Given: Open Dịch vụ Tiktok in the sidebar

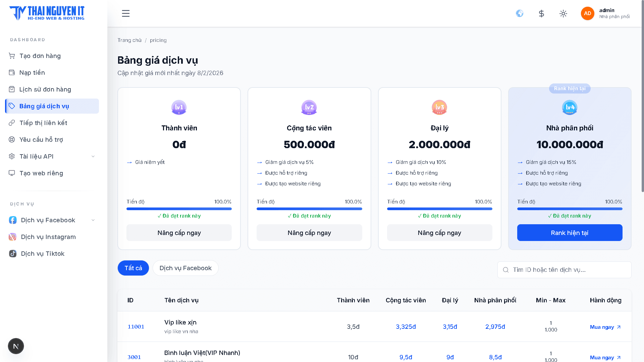Looking at the screenshot, I should point(52,253).
